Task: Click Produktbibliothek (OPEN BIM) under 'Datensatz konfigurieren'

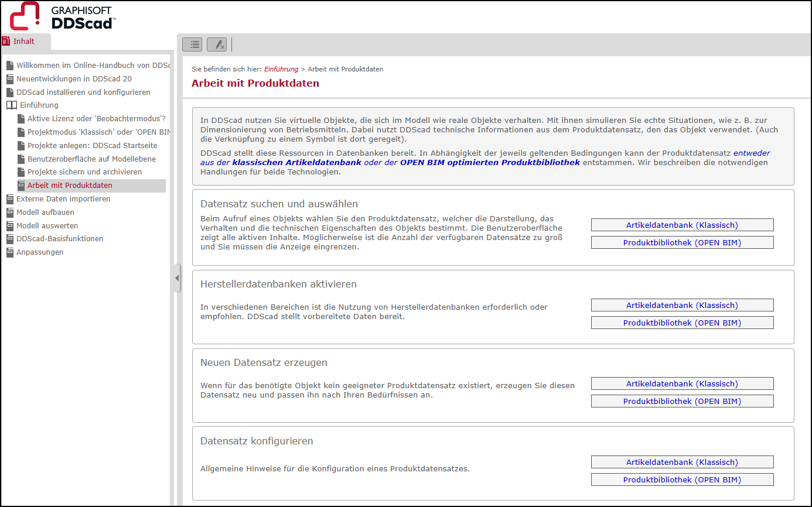Action: 682,479
